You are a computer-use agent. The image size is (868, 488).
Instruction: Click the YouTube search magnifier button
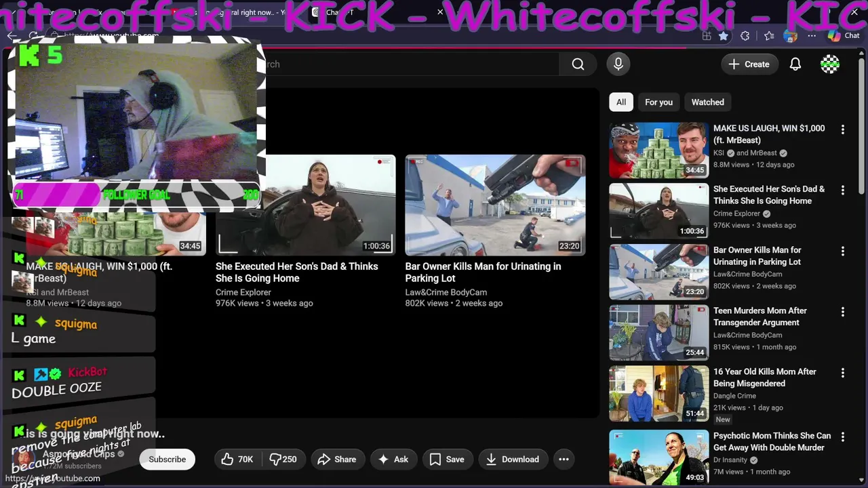pyautogui.click(x=578, y=64)
